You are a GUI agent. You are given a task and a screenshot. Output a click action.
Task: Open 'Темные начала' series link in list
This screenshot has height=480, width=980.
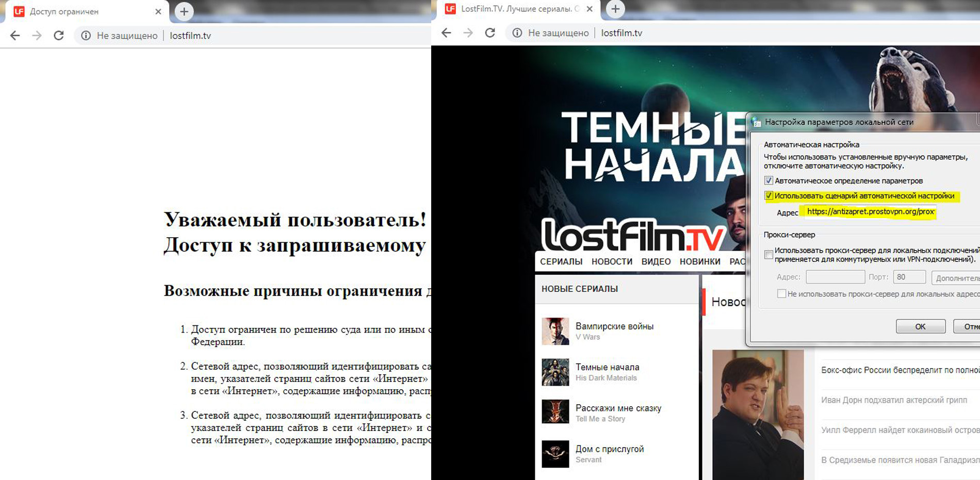pos(607,367)
